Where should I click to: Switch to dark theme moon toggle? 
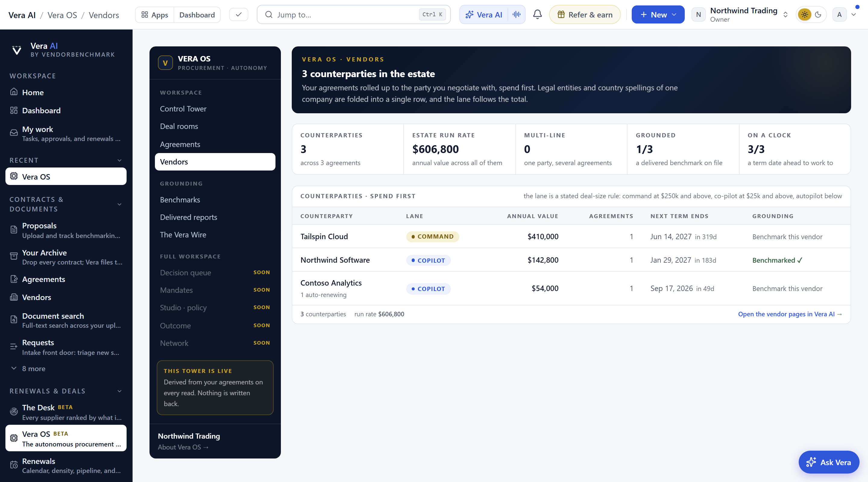pos(818,14)
